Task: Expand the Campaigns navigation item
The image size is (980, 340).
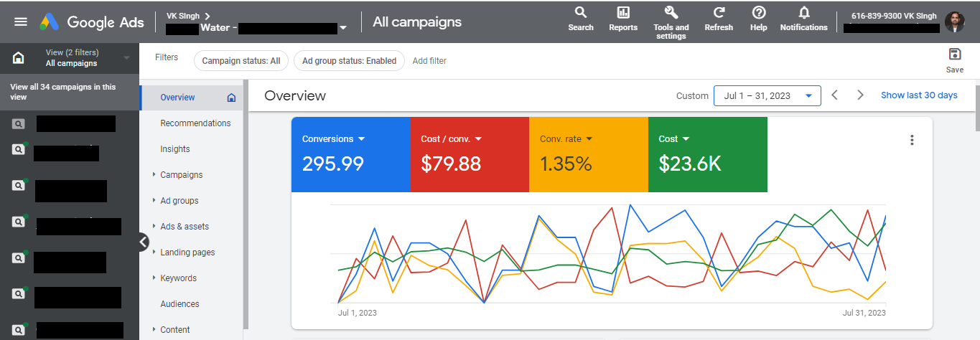Action: [181, 175]
